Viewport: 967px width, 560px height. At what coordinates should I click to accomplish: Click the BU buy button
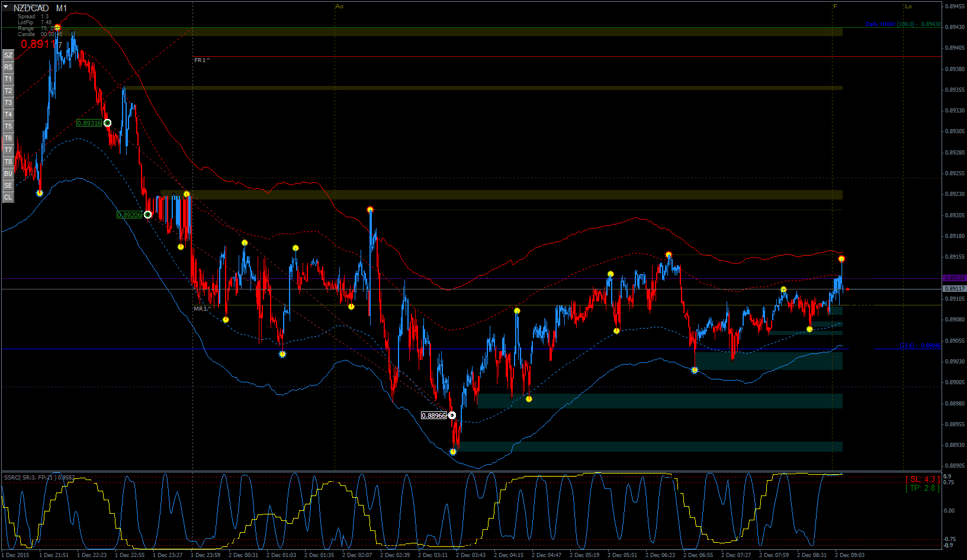(x=8, y=173)
